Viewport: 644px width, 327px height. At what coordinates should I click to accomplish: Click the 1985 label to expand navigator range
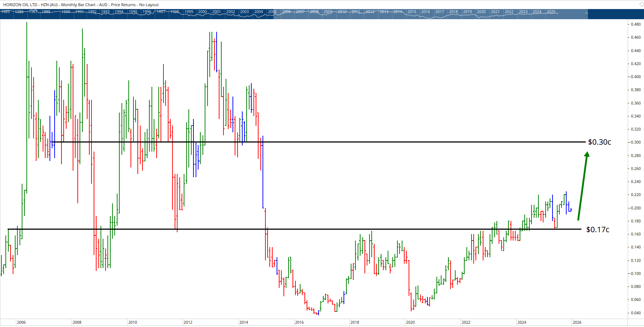pyautogui.click(x=6, y=12)
